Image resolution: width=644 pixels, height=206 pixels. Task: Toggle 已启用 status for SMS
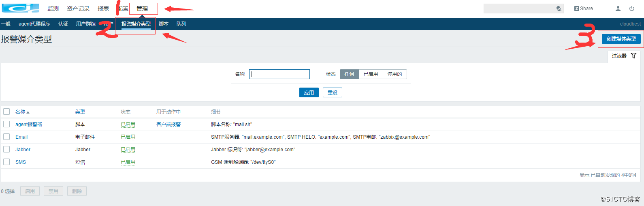coord(128,162)
